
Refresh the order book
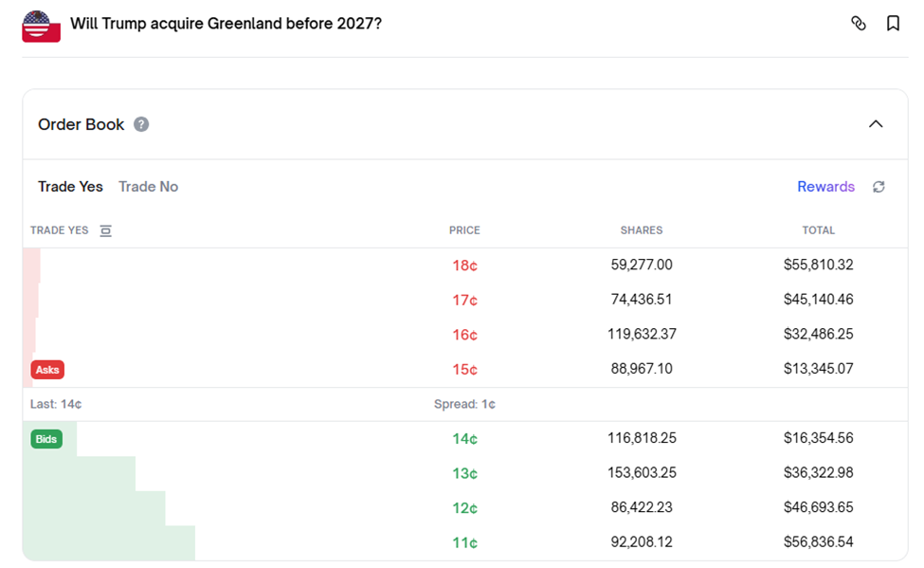click(x=879, y=187)
